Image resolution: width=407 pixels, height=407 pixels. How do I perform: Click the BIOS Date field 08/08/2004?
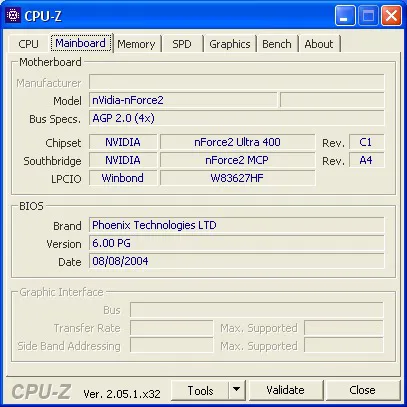pyautogui.click(x=237, y=261)
